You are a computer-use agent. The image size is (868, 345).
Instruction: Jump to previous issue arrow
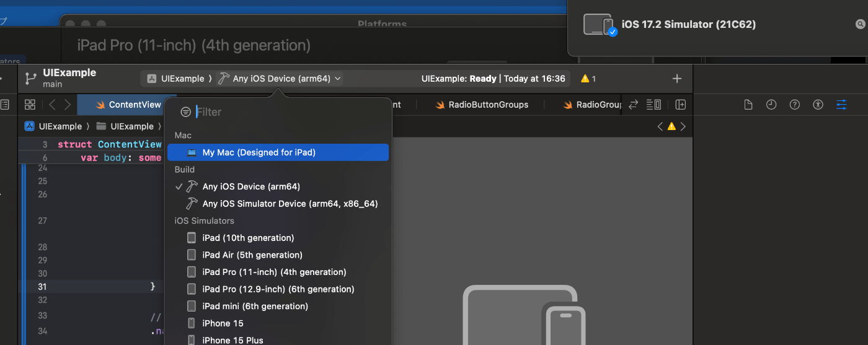coord(660,126)
